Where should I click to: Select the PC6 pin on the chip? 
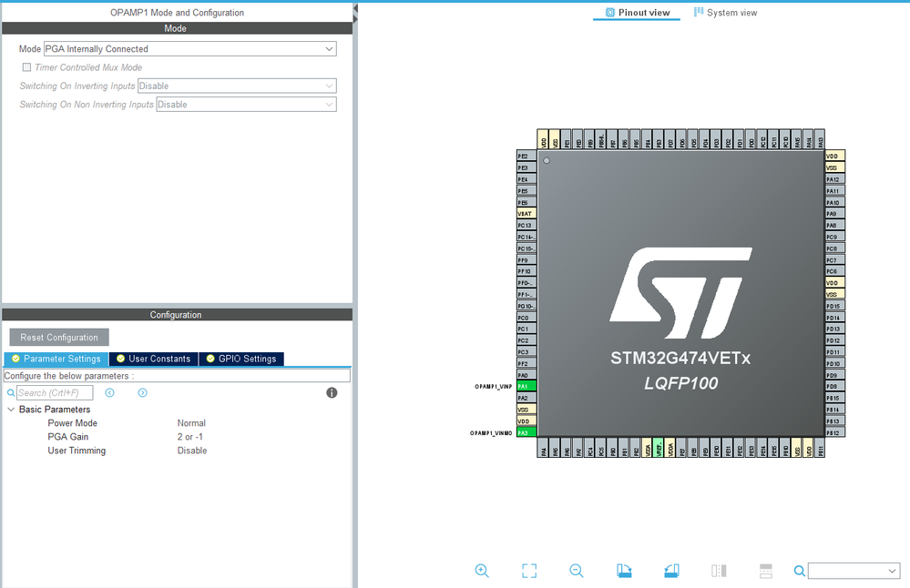pos(835,271)
